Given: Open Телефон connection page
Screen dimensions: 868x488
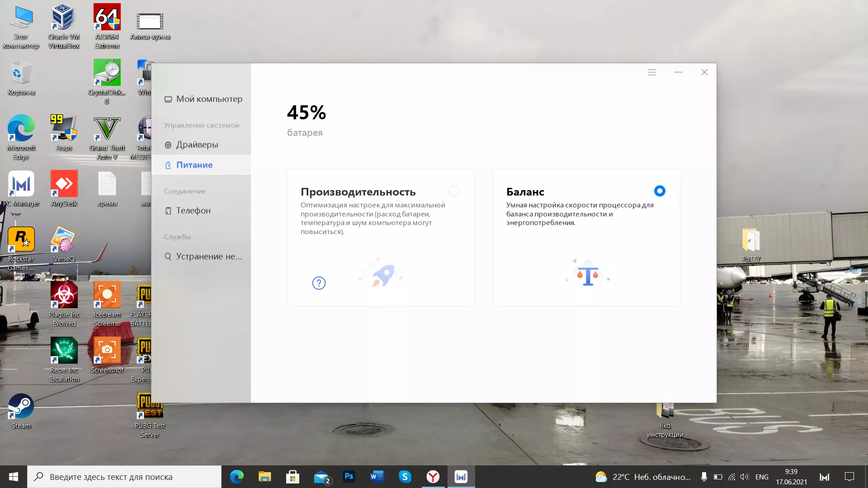Looking at the screenshot, I should [193, 211].
